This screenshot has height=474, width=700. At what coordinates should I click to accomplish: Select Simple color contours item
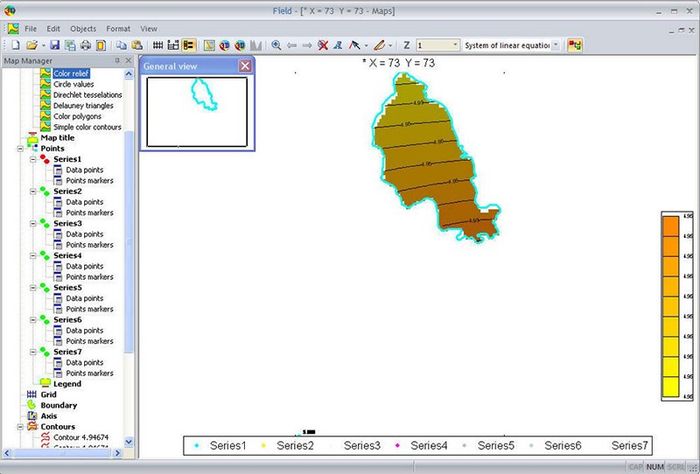tap(87, 127)
